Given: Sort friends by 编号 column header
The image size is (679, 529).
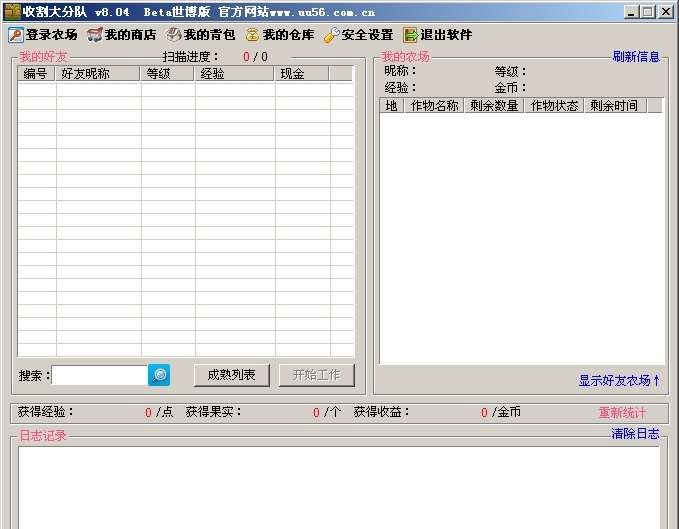Looking at the screenshot, I should [36, 74].
